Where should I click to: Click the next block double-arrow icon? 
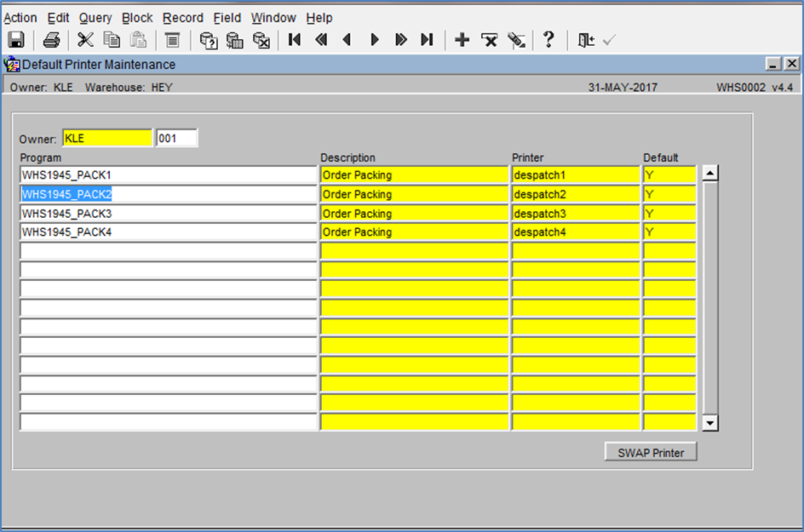coord(400,39)
